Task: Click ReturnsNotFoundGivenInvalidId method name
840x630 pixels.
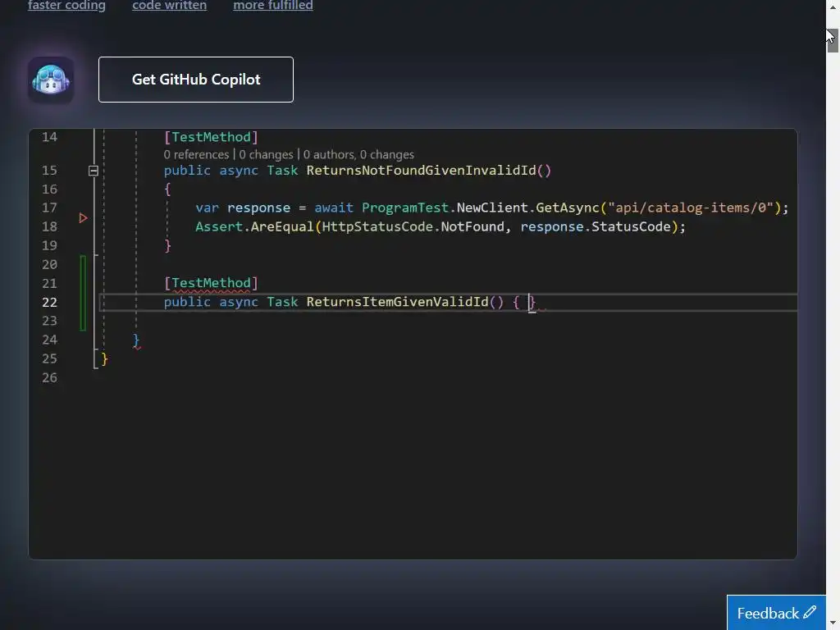Action: [x=421, y=171]
